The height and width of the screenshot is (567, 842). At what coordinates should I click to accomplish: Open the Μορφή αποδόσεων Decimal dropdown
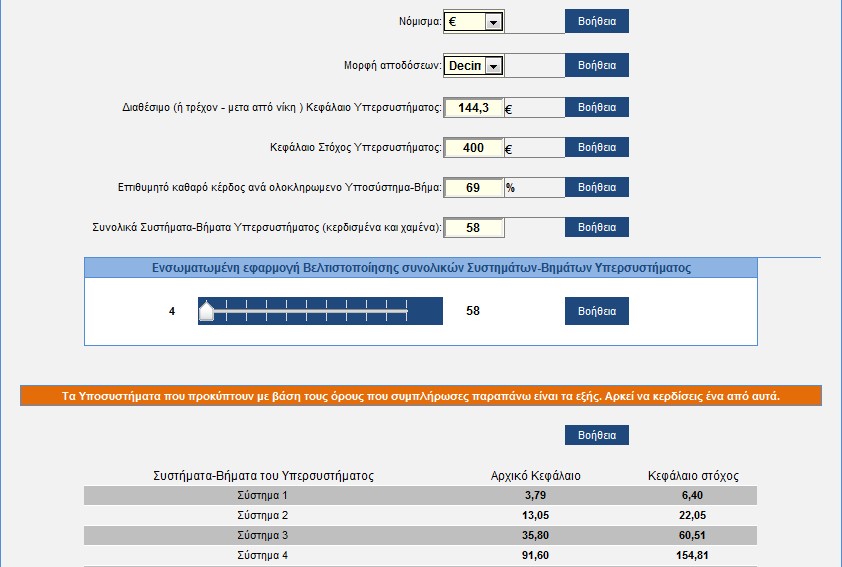coord(473,66)
